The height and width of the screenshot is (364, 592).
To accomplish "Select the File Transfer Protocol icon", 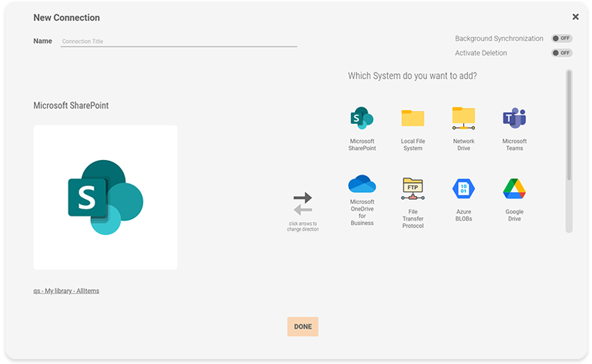I will [412, 188].
